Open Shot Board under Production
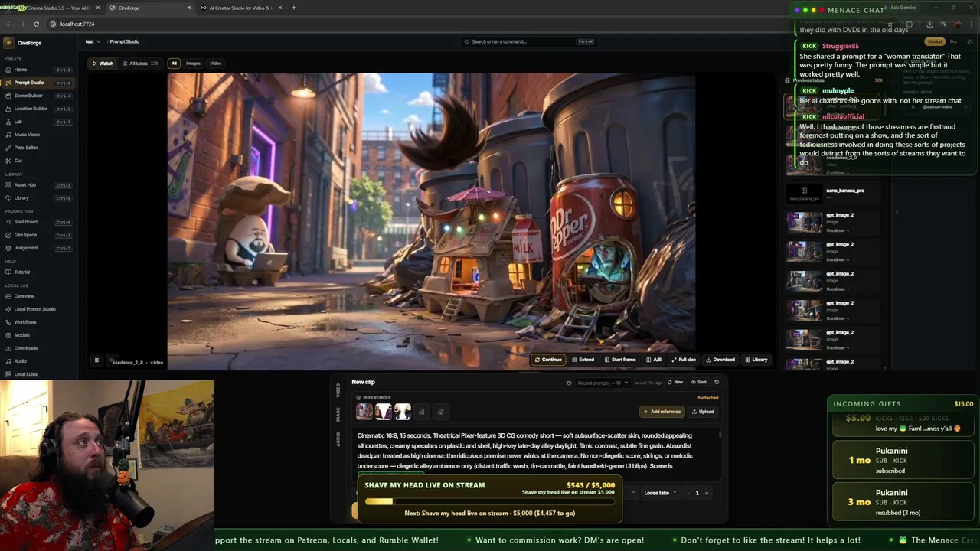980x551 pixels. [38, 222]
